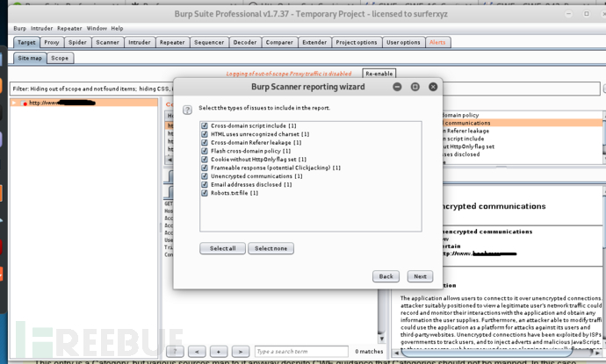The width and height of the screenshot is (606, 364).
Task: Select the HttpOnly flag set issue row
Action: pos(523,146)
